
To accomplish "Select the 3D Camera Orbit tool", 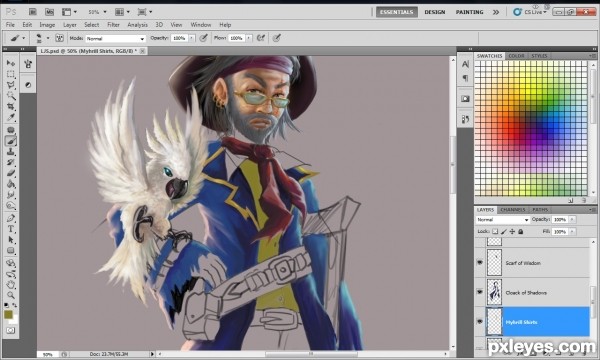I will pyautogui.click(x=11, y=274).
